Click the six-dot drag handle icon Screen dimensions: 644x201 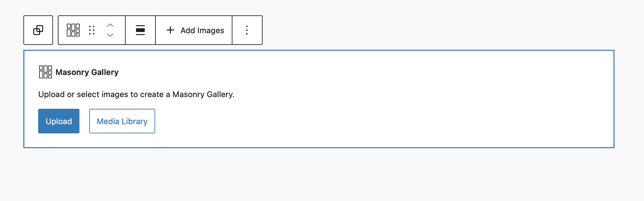click(92, 30)
